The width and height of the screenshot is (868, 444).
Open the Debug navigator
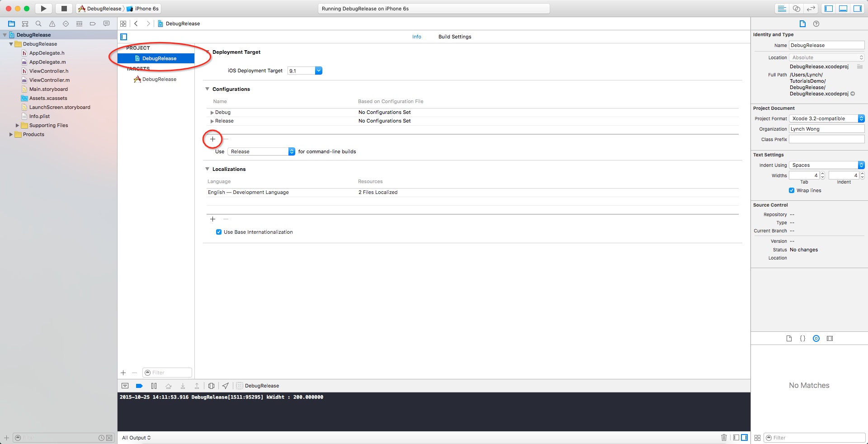[79, 24]
